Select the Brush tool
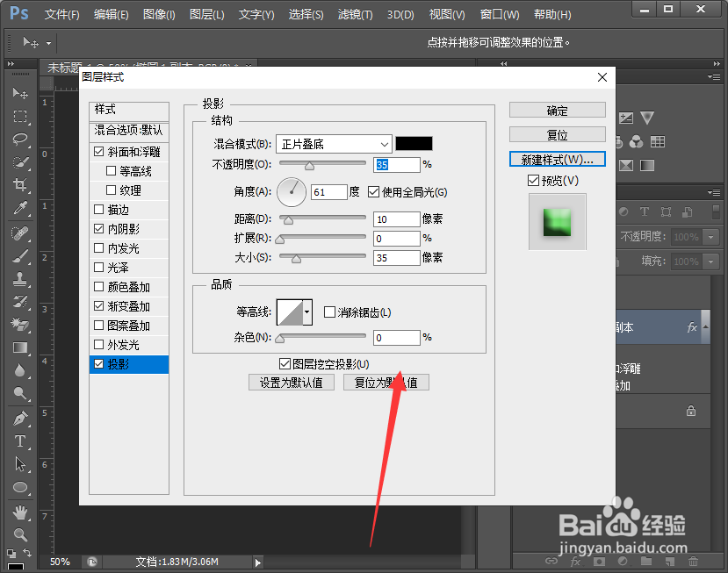Viewport: 728px width, 573px height. click(x=20, y=256)
